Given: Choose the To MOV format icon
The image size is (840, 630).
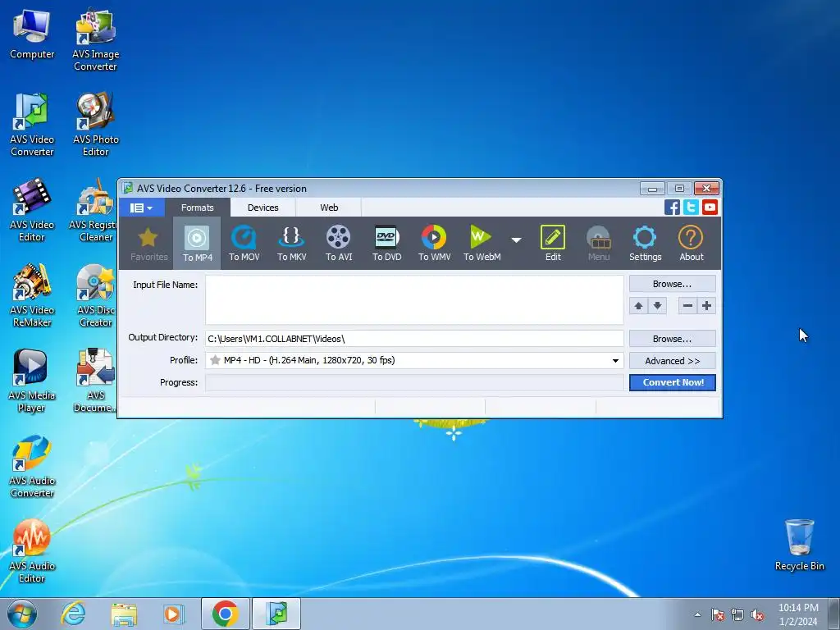Looking at the screenshot, I should pos(244,243).
